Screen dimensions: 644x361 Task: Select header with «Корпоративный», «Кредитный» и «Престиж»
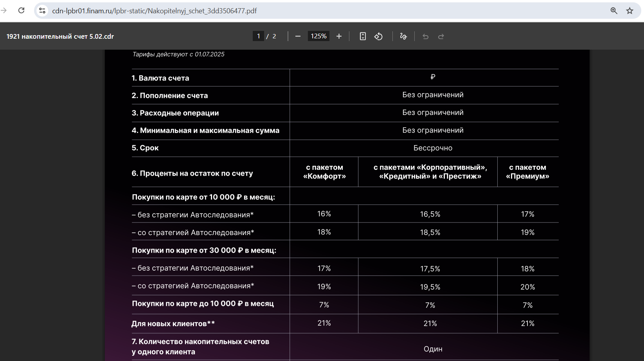[x=430, y=172]
